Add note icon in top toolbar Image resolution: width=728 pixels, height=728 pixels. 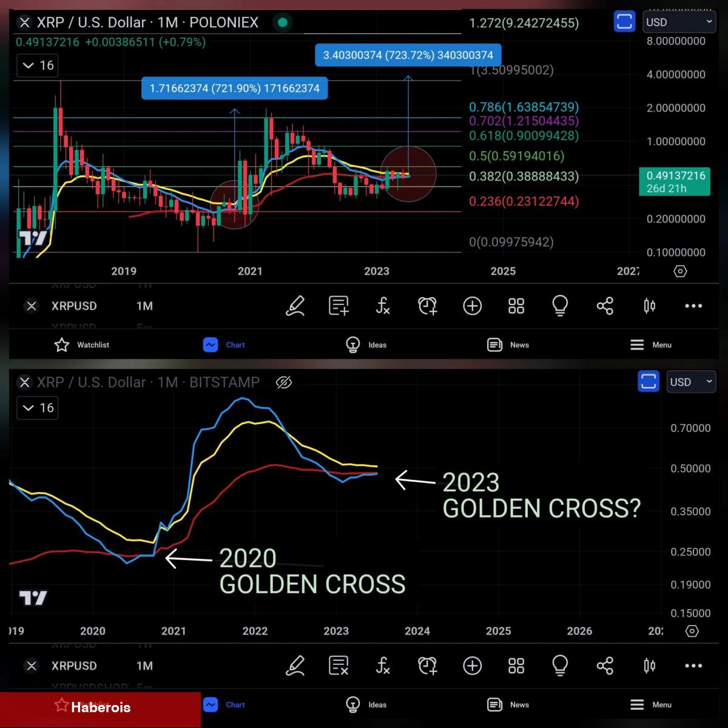pyautogui.click(x=339, y=306)
